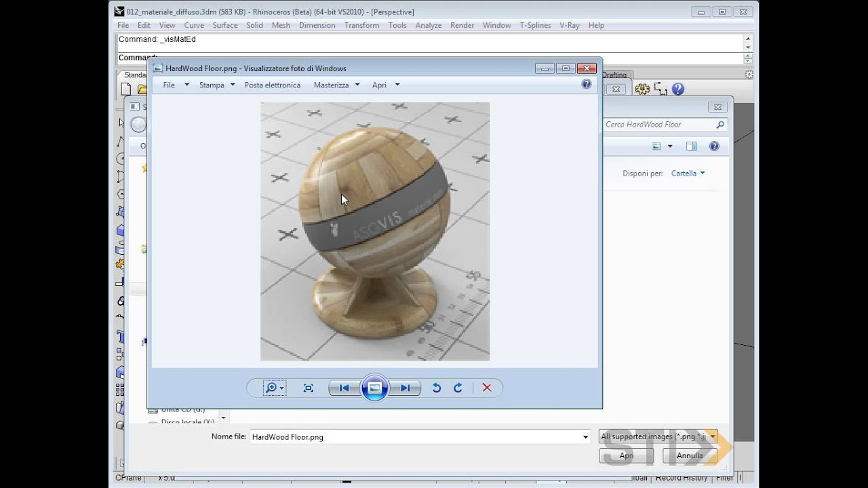Open the Analyze menu
Viewport: 868px width, 488px height.
(429, 25)
